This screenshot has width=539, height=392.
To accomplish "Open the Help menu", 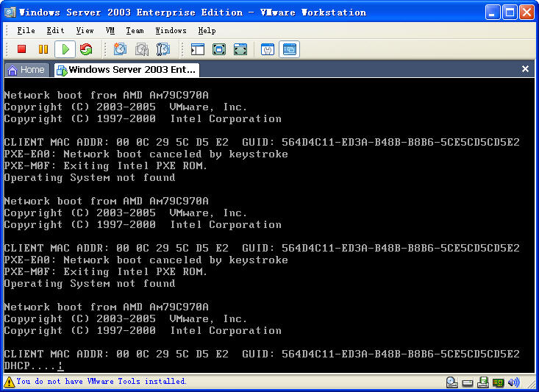I will 207,31.
